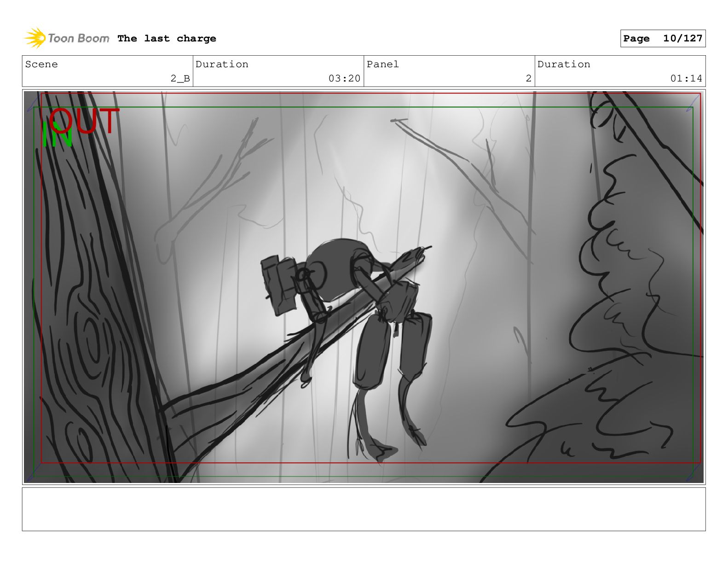Click the Toon Boom logo
This screenshot has height=564, width=728.
click(x=67, y=38)
